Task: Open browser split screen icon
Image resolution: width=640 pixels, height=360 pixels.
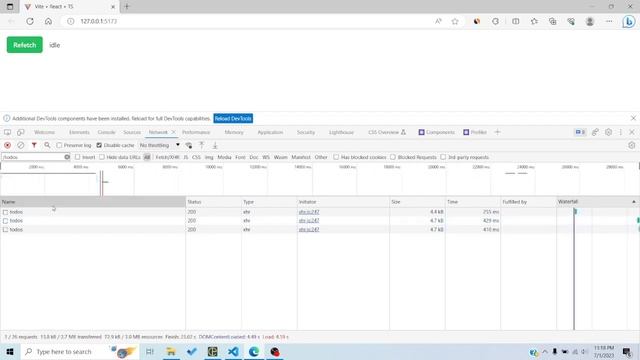Action: [516, 21]
